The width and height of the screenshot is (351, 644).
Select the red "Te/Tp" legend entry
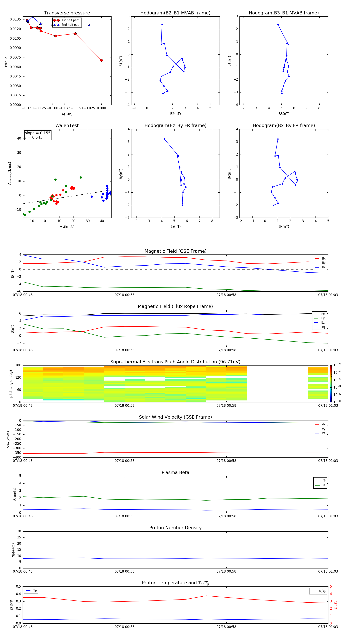coord(318,591)
